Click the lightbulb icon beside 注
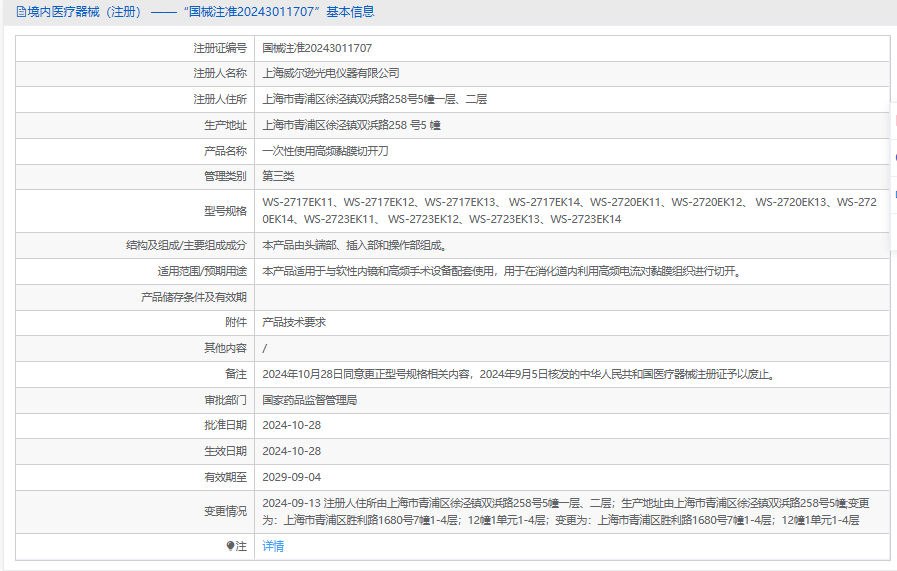This screenshot has height=571, width=897. pos(230,546)
